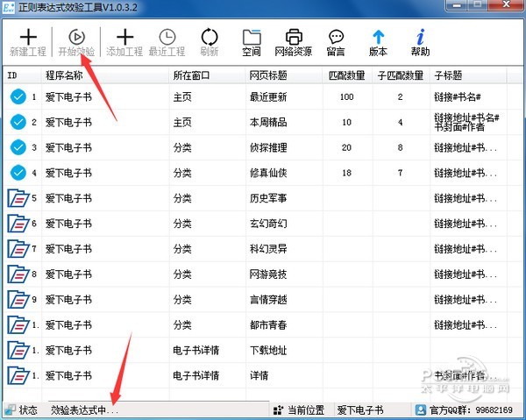Click the 状态 status bar icon
Viewport: 526px width, 420px height.
(x=10, y=410)
